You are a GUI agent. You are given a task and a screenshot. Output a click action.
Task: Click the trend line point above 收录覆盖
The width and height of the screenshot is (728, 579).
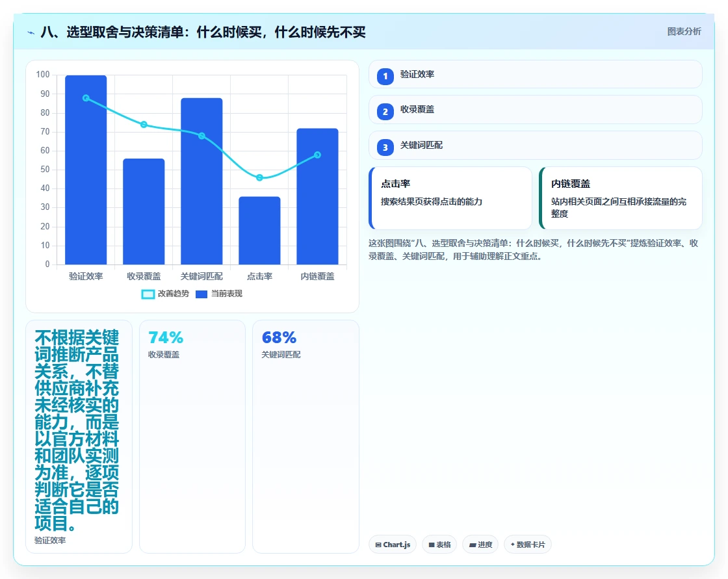pos(144,124)
